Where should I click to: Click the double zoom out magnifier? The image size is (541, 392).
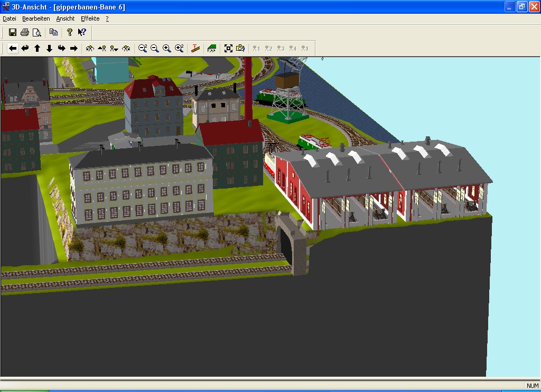[x=143, y=48]
